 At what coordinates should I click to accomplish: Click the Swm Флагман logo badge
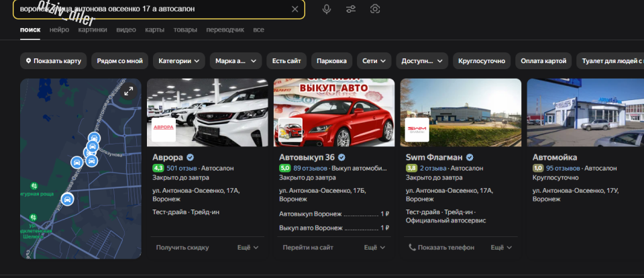(x=417, y=130)
